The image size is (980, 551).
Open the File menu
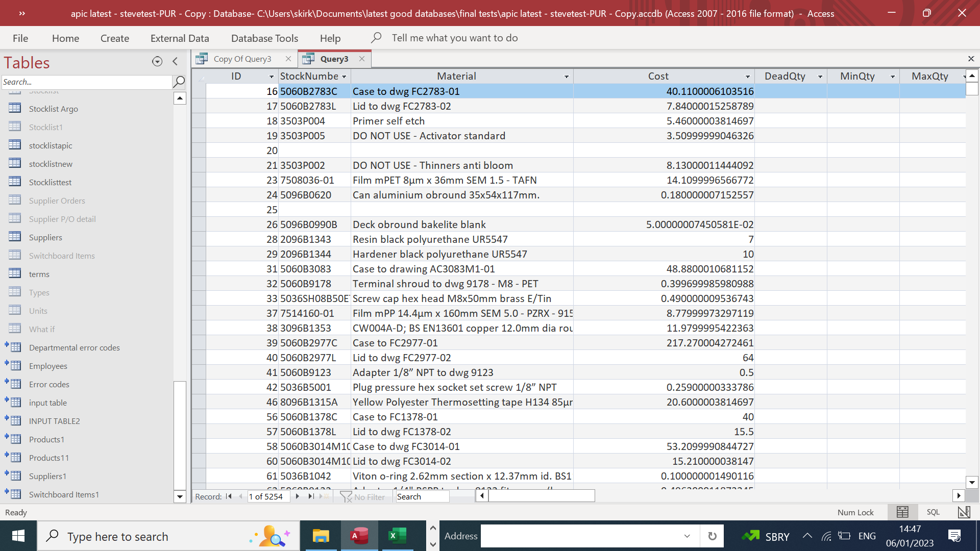click(20, 38)
